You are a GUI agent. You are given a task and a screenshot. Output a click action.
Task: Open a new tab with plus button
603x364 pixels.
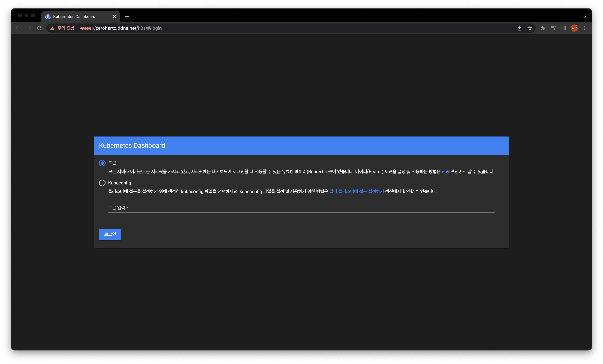pyautogui.click(x=127, y=17)
